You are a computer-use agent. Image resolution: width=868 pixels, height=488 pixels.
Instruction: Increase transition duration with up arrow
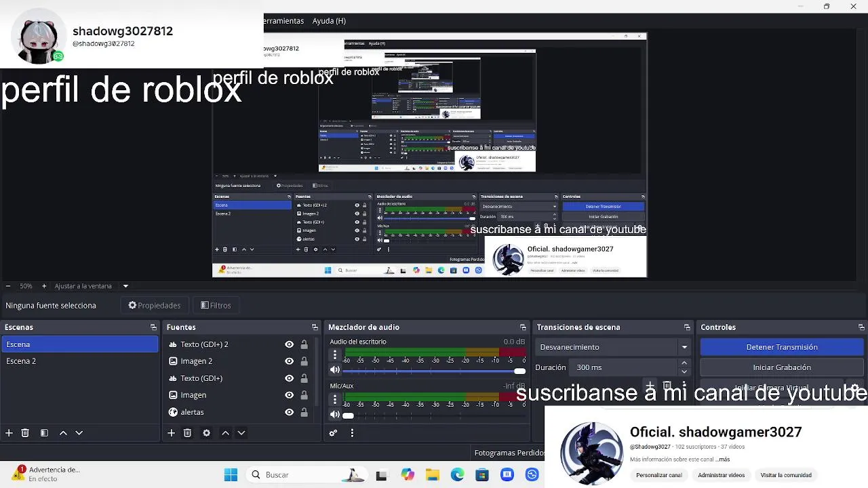click(684, 363)
